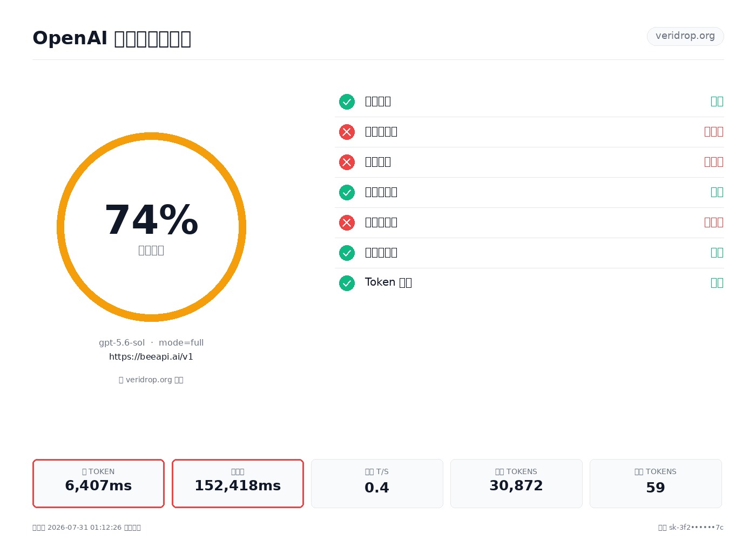The width and height of the screenshot is (756, 540).
Task: Click the gpt-5.6-sol mode=full model label
Action: [x=151, y=342]
